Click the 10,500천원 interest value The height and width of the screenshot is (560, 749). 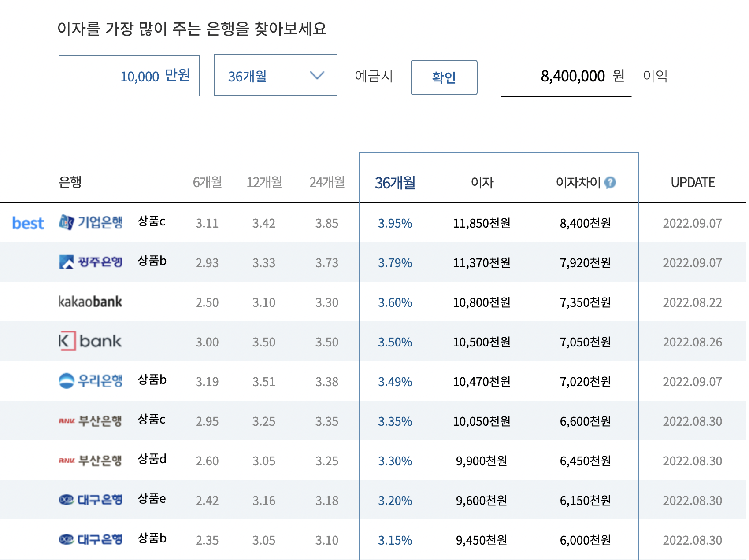pos(482,342)
